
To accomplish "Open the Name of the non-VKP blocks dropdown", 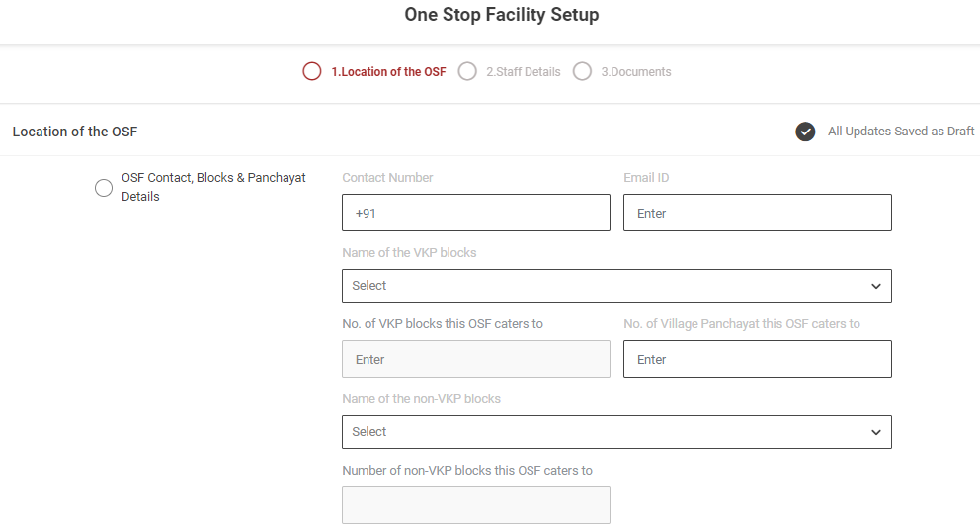I will point(615,432).
